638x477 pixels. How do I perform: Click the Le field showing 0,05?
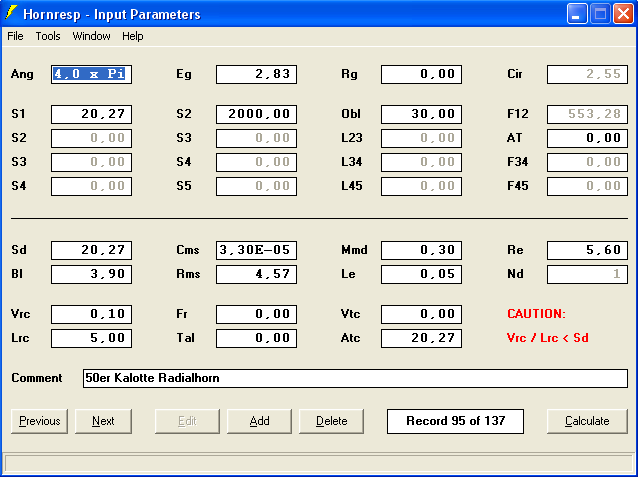pos(422,274)
